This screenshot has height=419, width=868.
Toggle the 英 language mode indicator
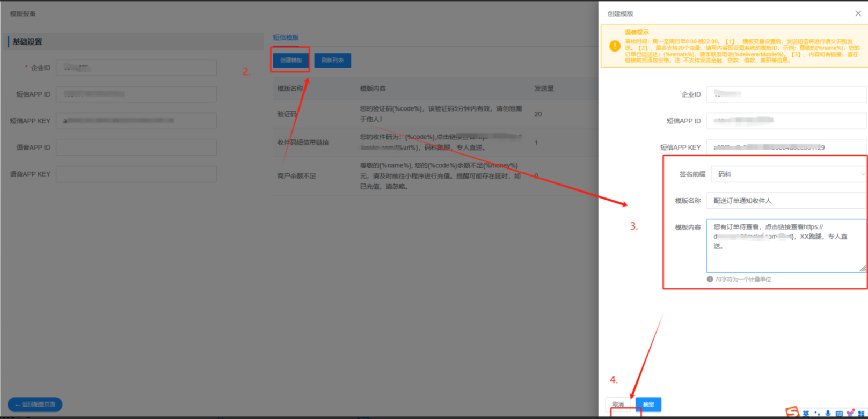click(806, 414)
